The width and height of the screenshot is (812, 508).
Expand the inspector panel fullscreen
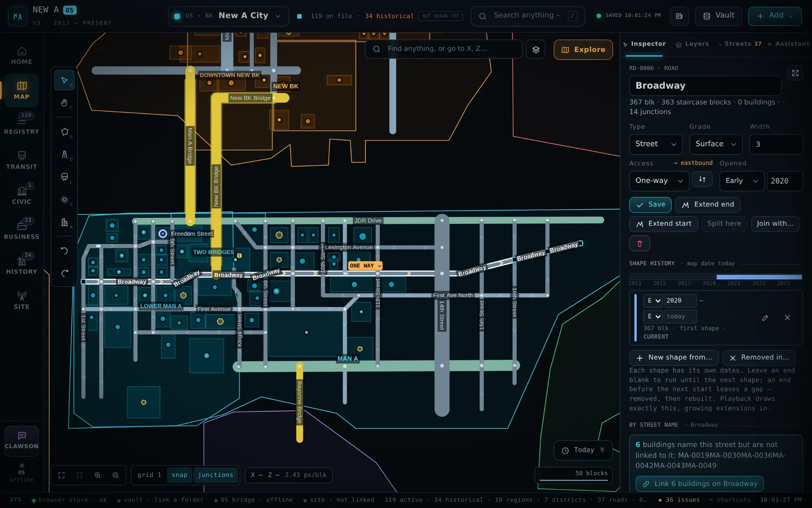pyautogui.click(x=795, y=73)
